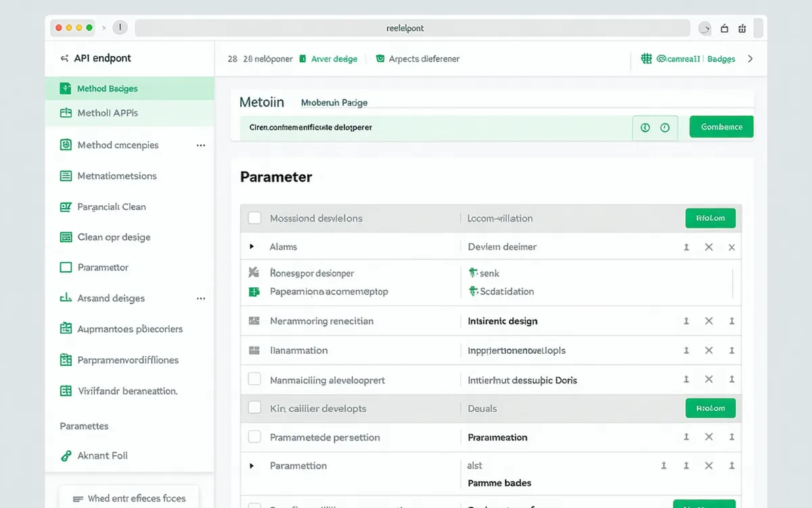
Task: Click the green Gombence button
Action: [x=721, y=127]
